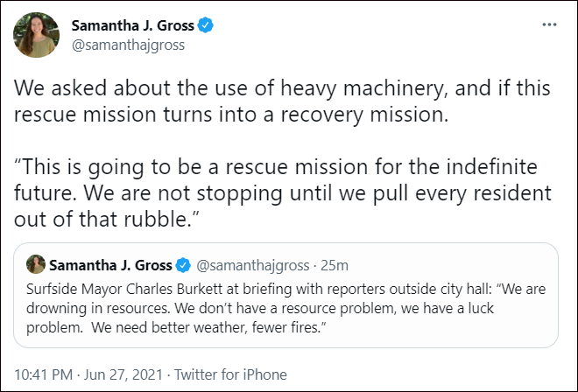Open the author's profile via the top display name
Viewport: 578px width, 392px height.
click(x=133, y=26)
